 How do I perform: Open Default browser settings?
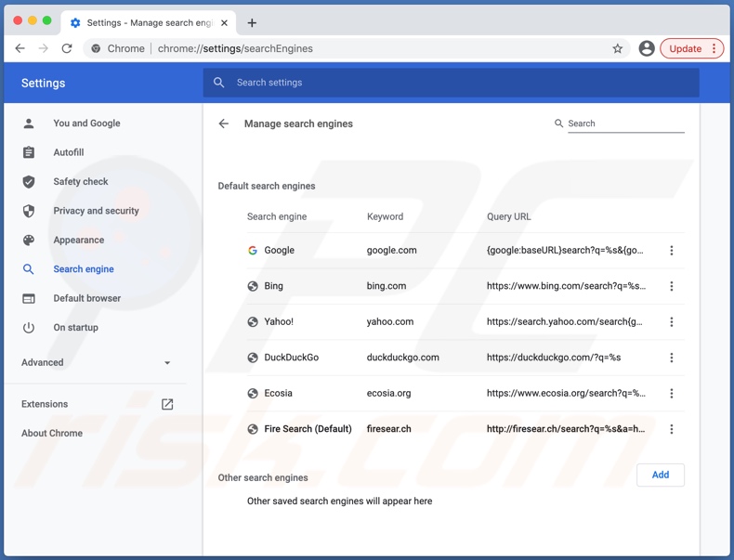[86, 298]
